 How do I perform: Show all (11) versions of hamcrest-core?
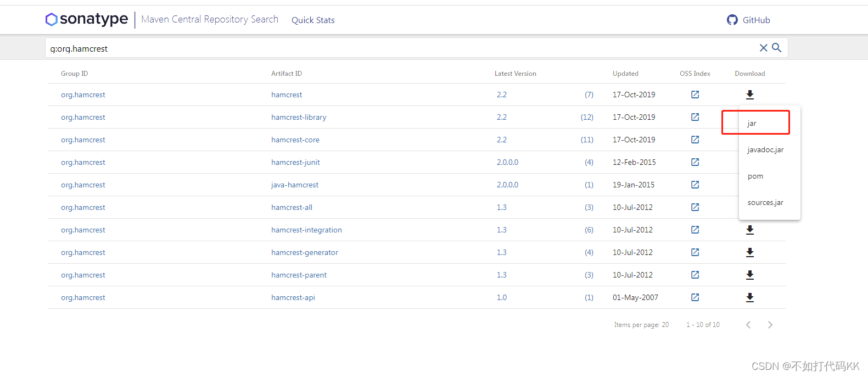coord(587,140)
